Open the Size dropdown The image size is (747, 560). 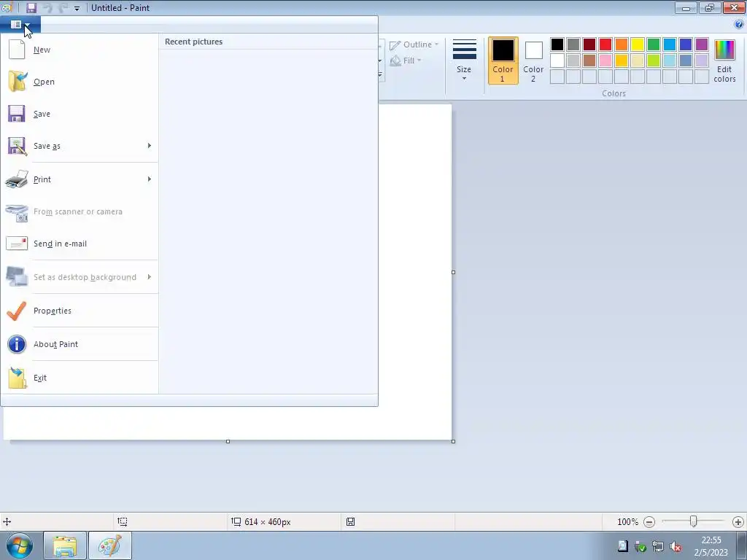point(464,61)
